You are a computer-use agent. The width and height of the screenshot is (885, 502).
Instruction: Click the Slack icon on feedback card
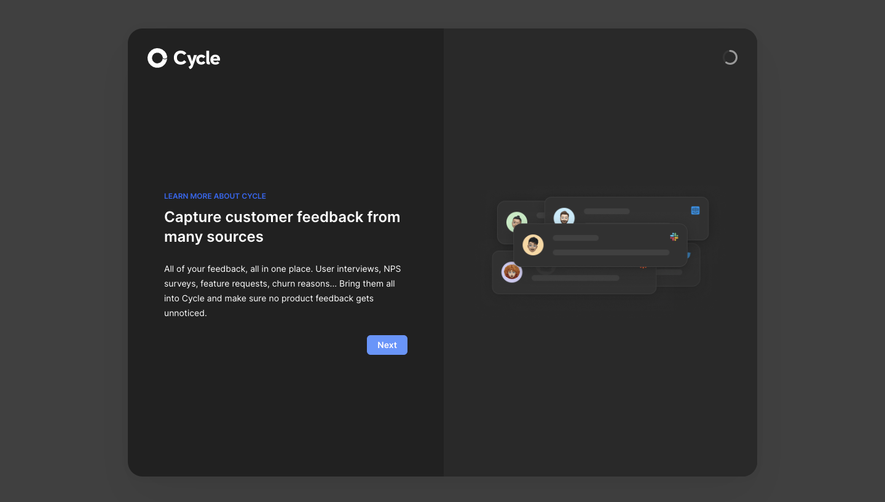pos(674,237)
